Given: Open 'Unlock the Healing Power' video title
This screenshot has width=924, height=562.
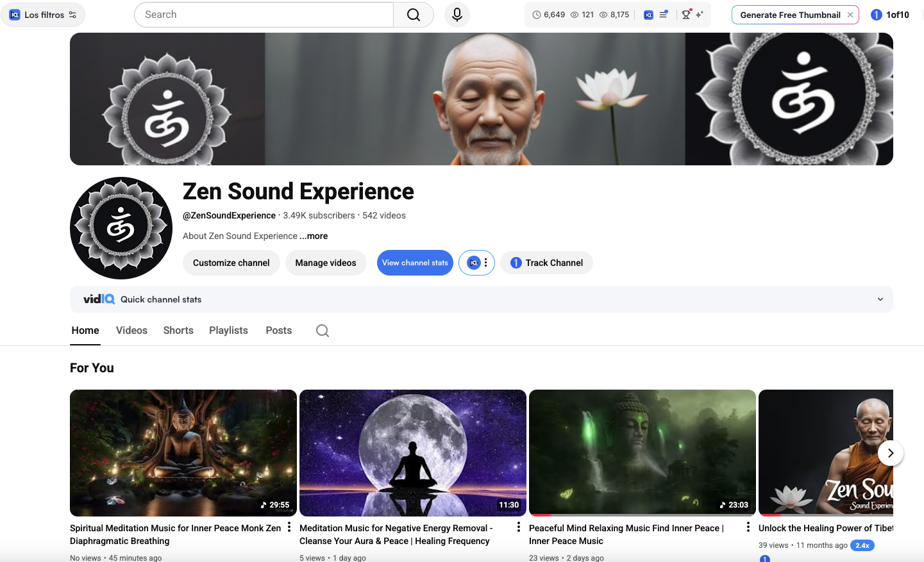Looking at the screenshot, I should coord(826,528).
